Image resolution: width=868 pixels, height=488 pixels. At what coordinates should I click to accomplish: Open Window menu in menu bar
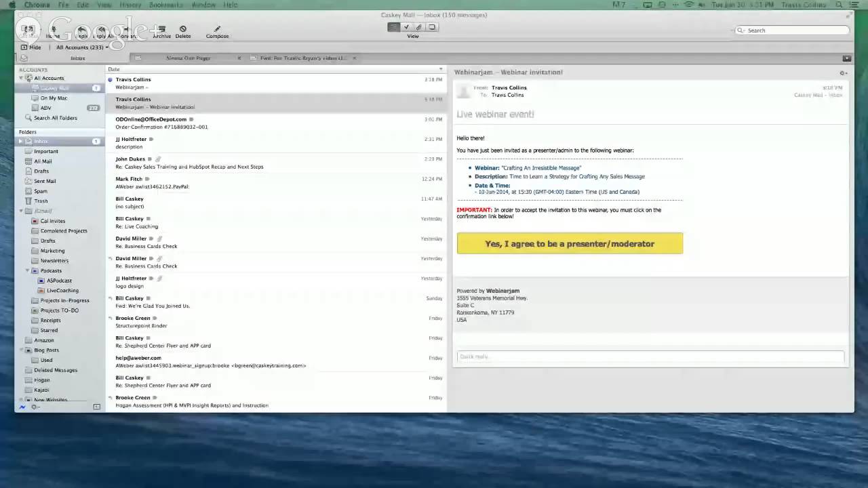click(203, 5)
